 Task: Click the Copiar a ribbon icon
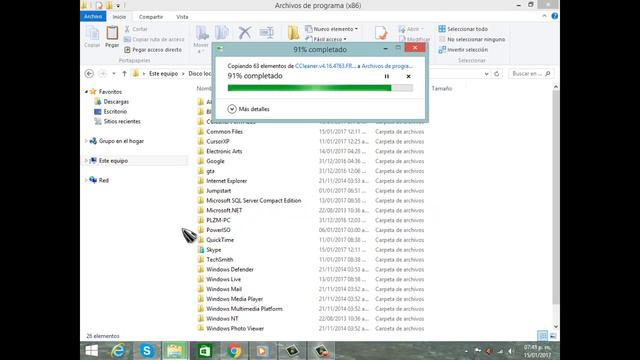point(222,33)
